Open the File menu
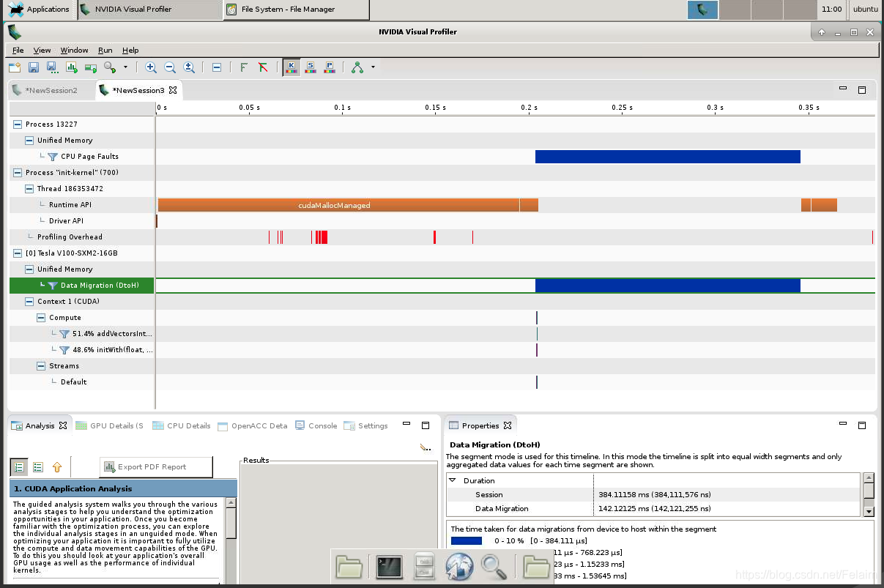This screenshot has width=884, height=588. 18,50
